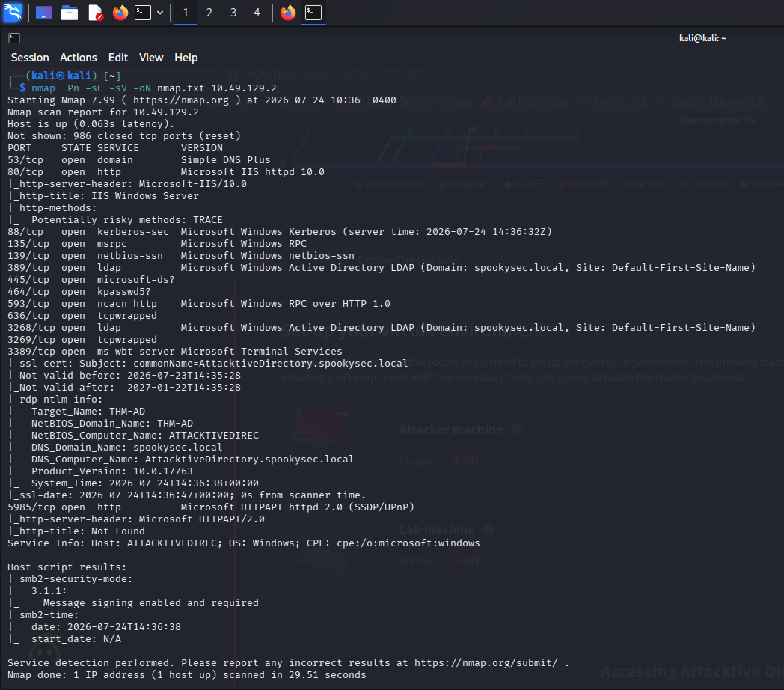This screenshot has width=784, height=690.
Task: Click the 'kali@kali: ~' window title
Action: click(x=702, y=38)
